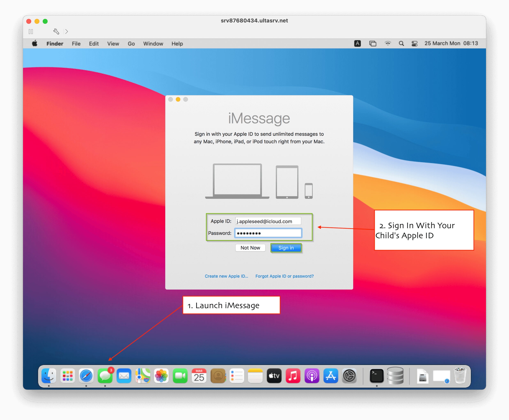Image resolution: width=509 pixels, height=420 pixels.
Task: Open the Apple menu
Action: pos(35,43)
